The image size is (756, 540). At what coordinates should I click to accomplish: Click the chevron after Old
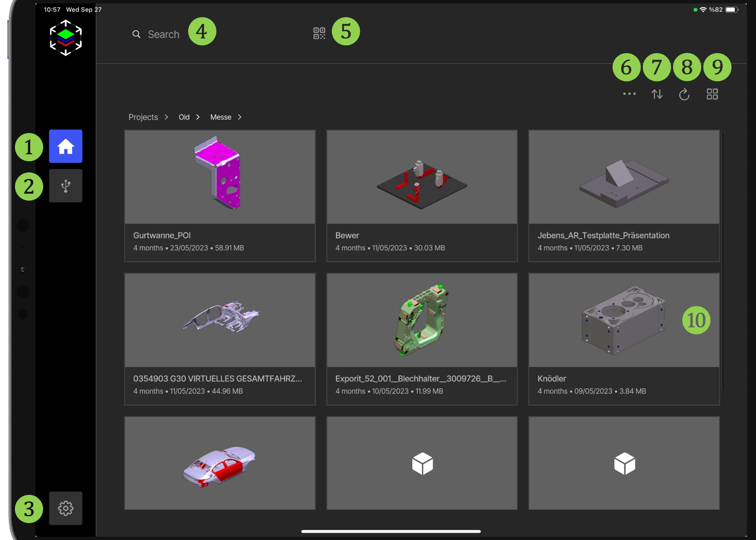(198, 117)
